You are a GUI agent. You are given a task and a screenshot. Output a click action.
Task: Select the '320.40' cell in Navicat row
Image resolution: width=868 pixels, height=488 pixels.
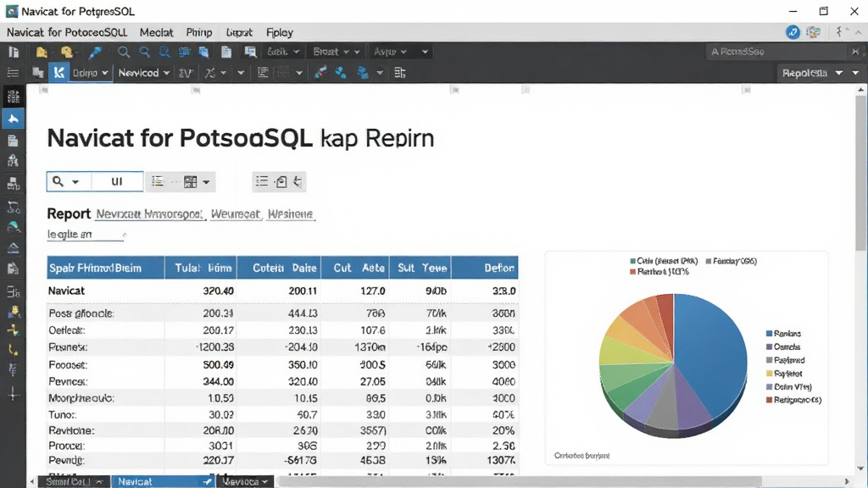(218, 291)
